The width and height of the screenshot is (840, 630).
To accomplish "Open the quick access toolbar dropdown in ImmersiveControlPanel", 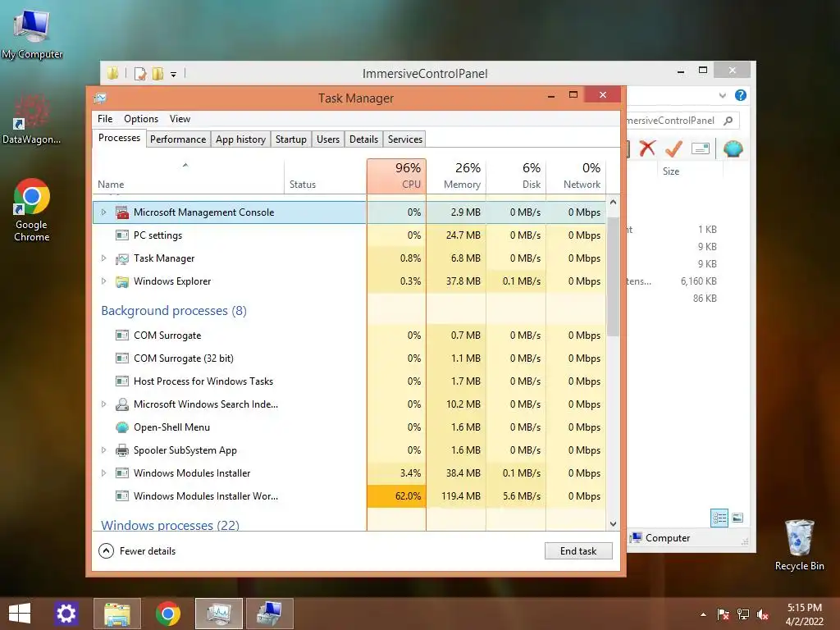I will point(174,75).
